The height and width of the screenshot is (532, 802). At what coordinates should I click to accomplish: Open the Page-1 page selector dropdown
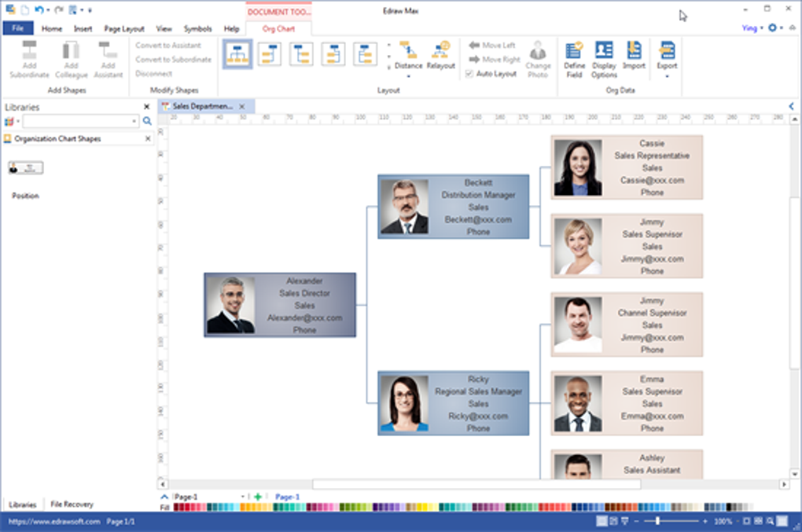242,496
